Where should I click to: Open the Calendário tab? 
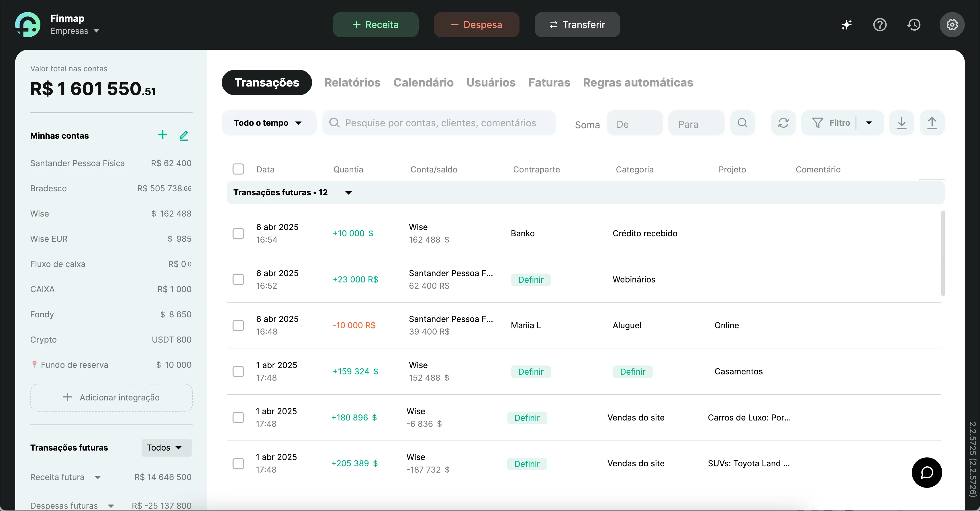[x=423, y=82]
